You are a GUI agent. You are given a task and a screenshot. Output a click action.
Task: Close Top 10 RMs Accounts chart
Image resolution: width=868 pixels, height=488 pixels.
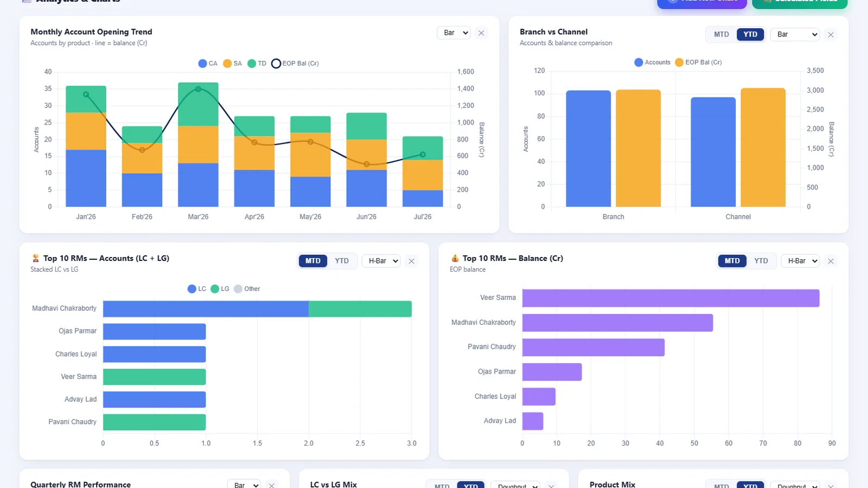point(411,261)
